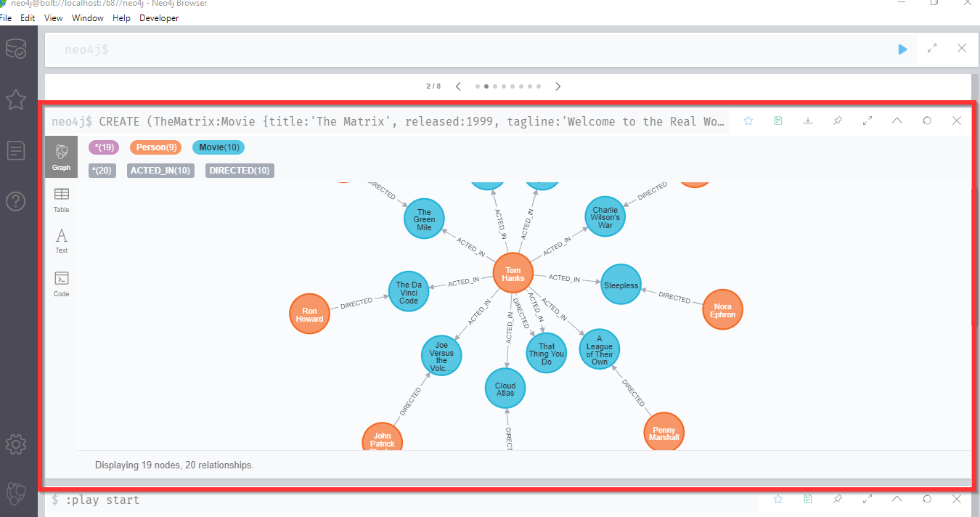Pin the CREATE result frame
The height and width of the screenshot is (517, 980).
point(838,121)
